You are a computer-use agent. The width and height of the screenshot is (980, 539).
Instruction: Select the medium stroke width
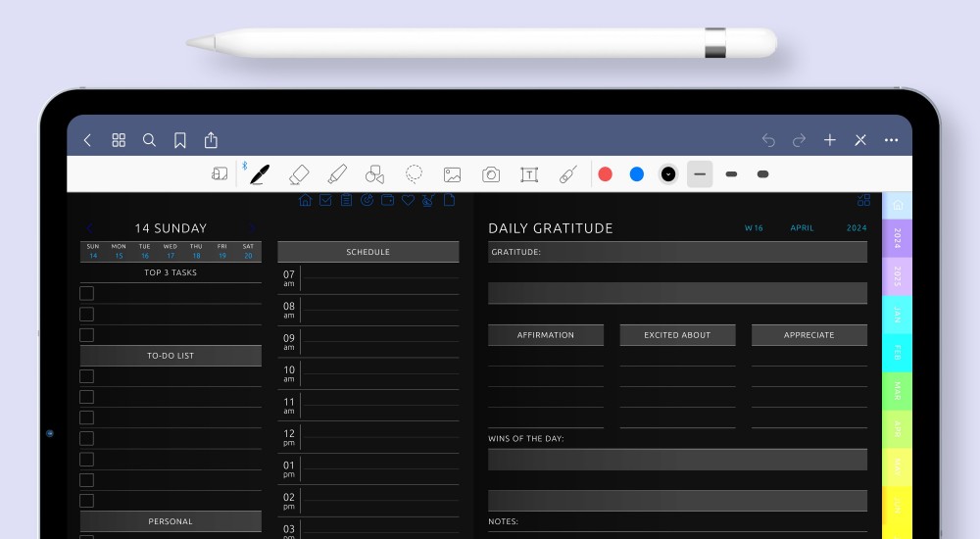(x=731, y=174)
